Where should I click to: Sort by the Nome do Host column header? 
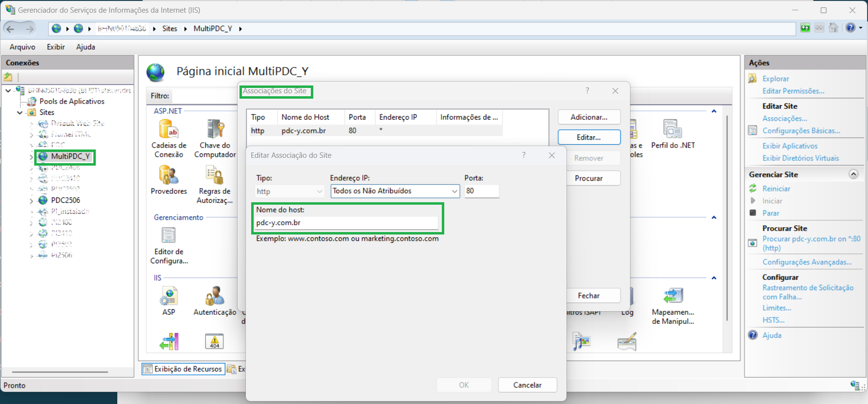(x=311, y=117)
